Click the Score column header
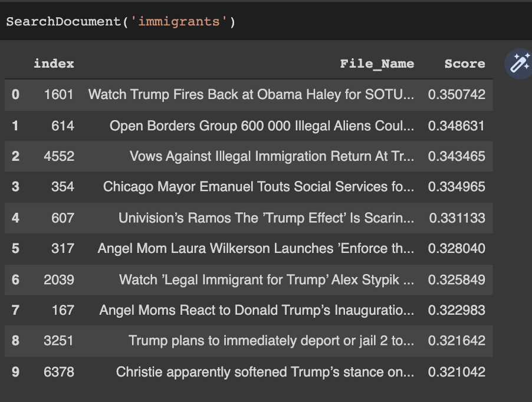 pos(464,64)
